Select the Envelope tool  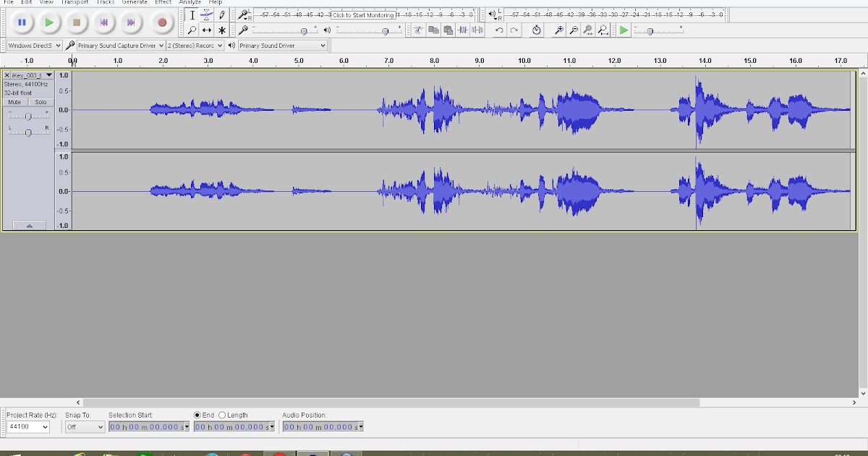click(x=208, y=14)
